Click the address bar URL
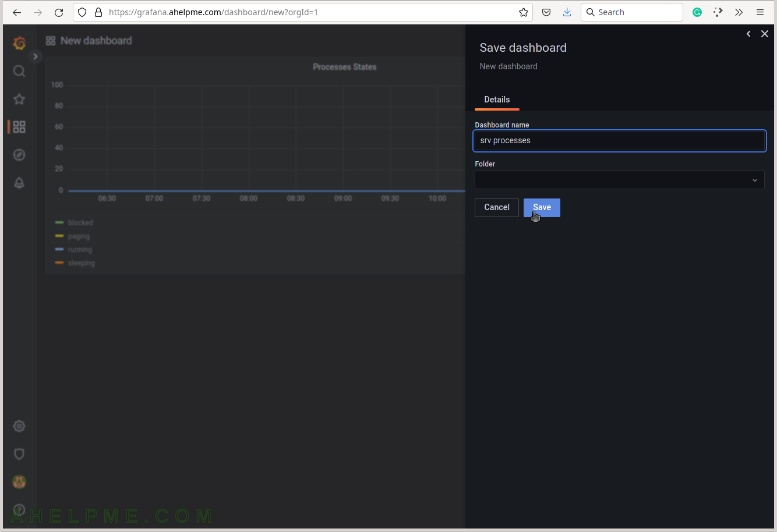 pos(213,12)
